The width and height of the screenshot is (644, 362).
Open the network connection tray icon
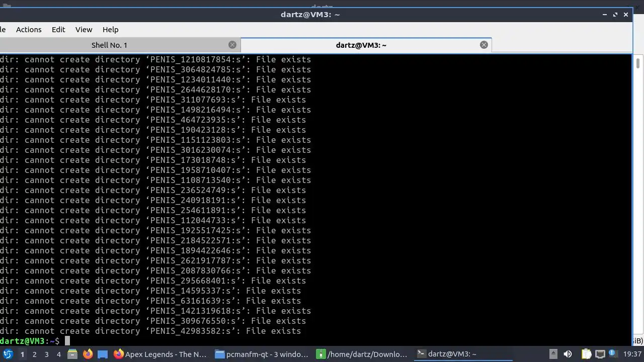tap(600, 354)
